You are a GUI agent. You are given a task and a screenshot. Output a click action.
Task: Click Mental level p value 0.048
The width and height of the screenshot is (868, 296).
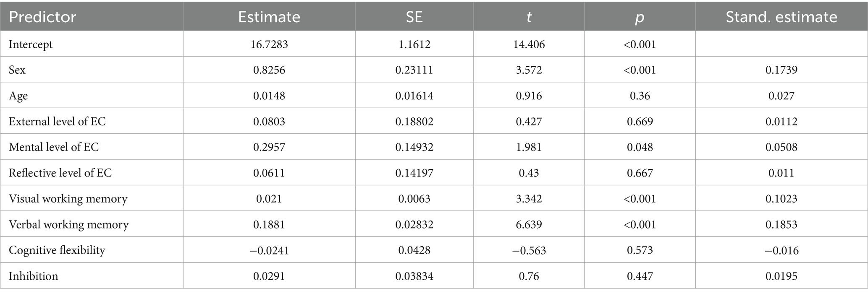coord(640,147)
